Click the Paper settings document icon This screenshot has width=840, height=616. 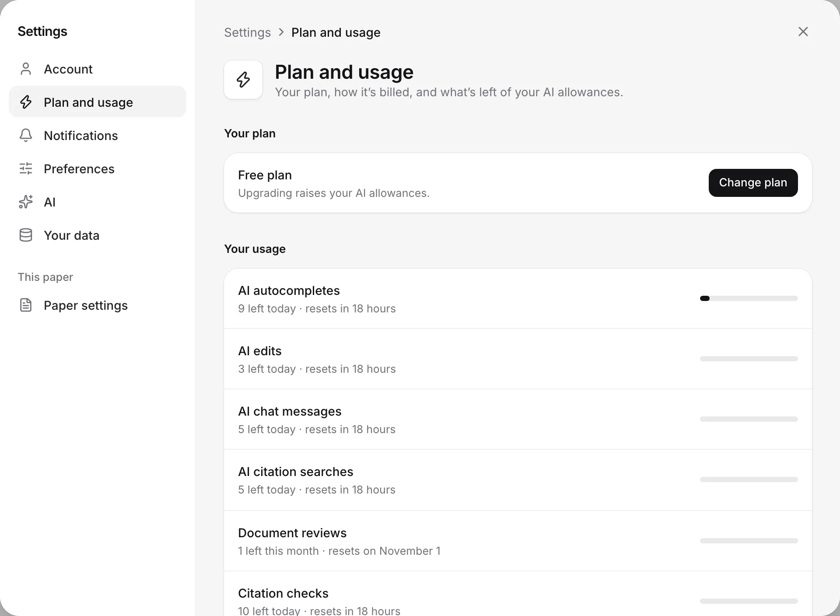(26, 305)
